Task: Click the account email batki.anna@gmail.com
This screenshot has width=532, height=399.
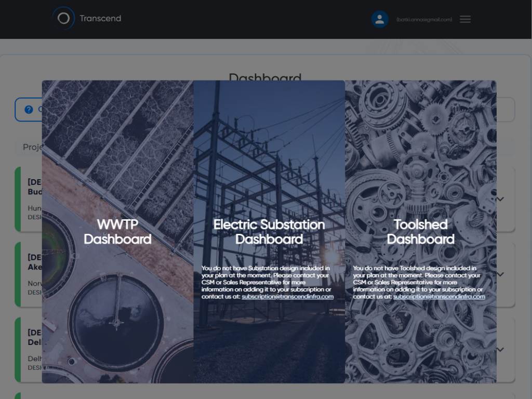Action: pyautogui.click(x=424, y=20)
